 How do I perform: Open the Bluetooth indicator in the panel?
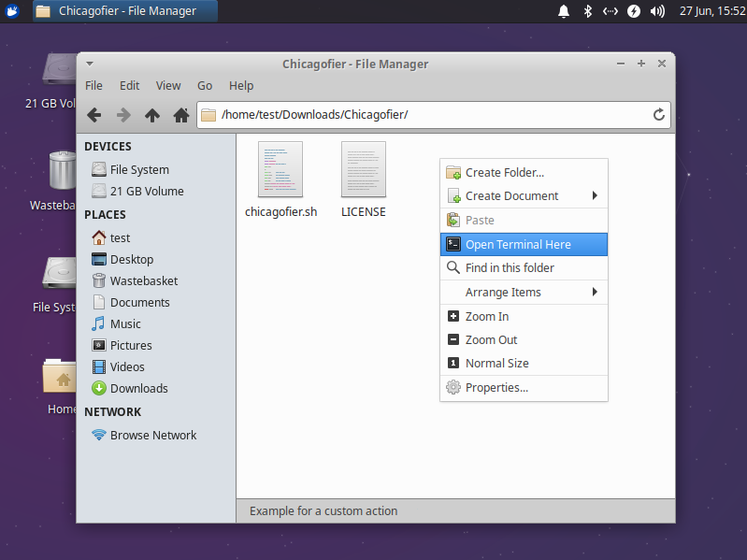[x=587, y=11]
